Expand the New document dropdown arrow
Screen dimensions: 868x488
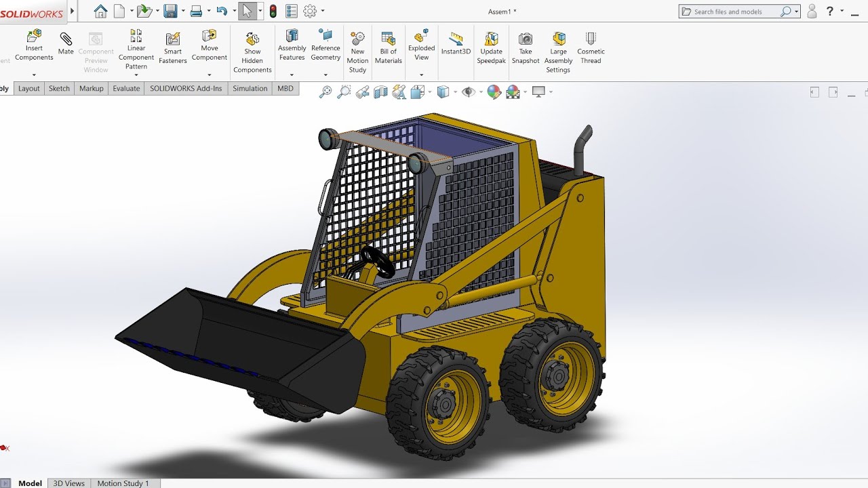pyautogui.click(x=130, y=11)
